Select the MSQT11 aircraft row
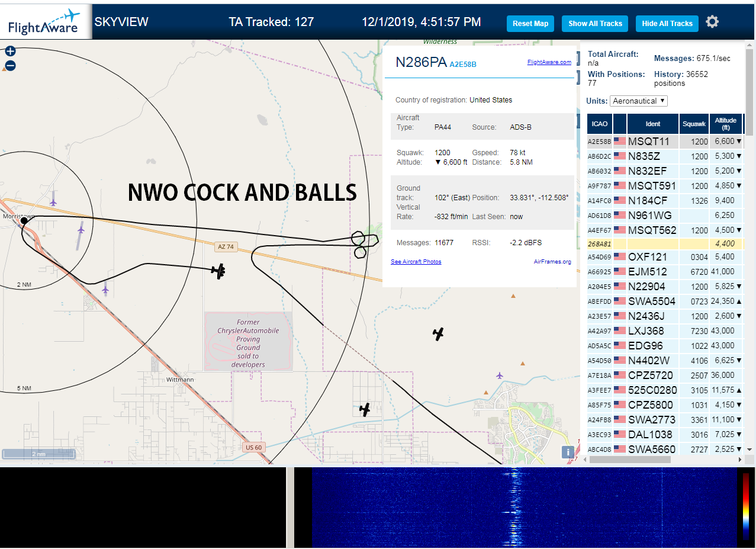Image resolution: width=756 pixels, height=549 pixels. (x=665, y=141)
